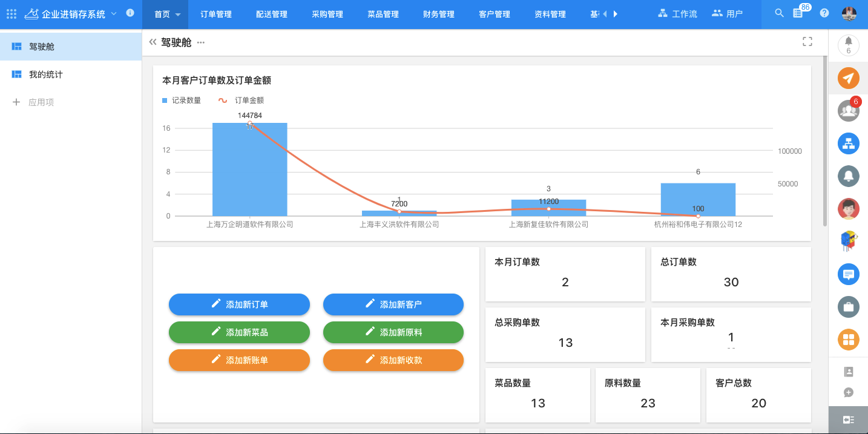Click the orange paper plane icon
Screen dimensions: 868x434
pos(848,78)
